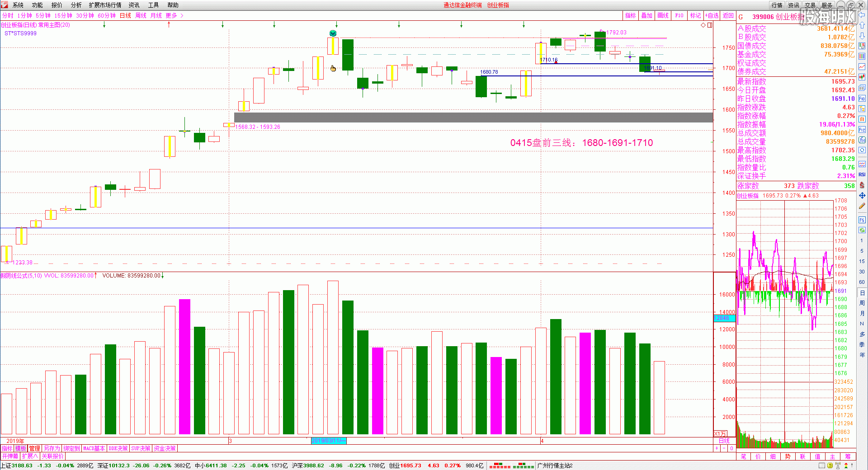Open the 扩展市场行情 menu
The image size is (868, 470).
click(x=105, y=5)
